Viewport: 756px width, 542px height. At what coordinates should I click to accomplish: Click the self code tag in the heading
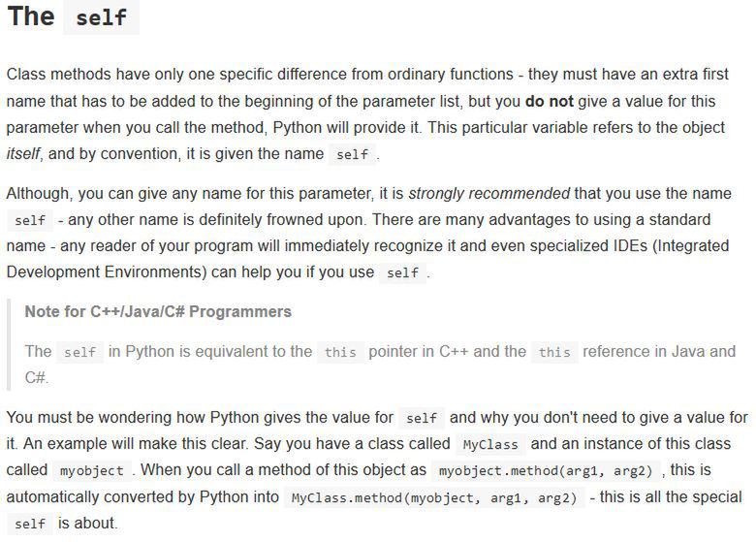pos(101,17)
